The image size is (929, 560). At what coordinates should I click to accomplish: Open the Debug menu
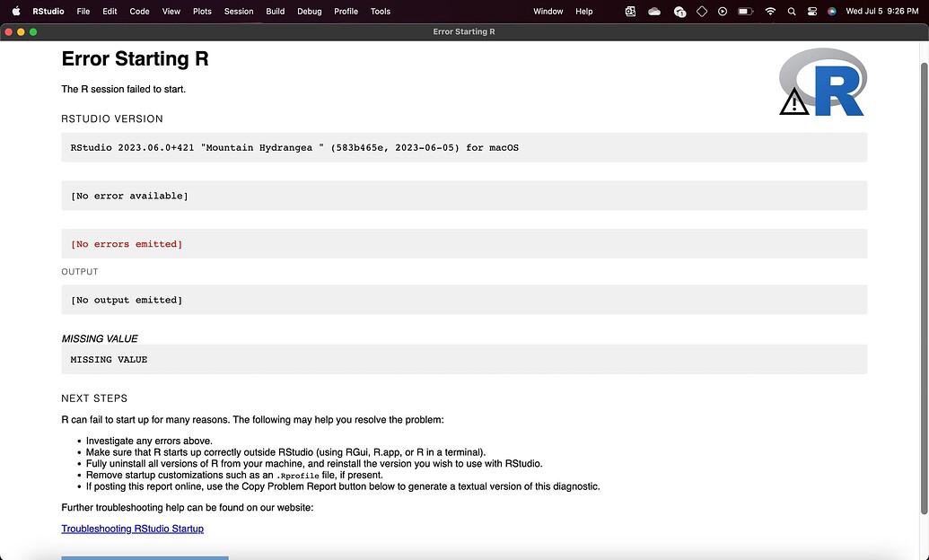pyautogui.click(x=310, y=12)
